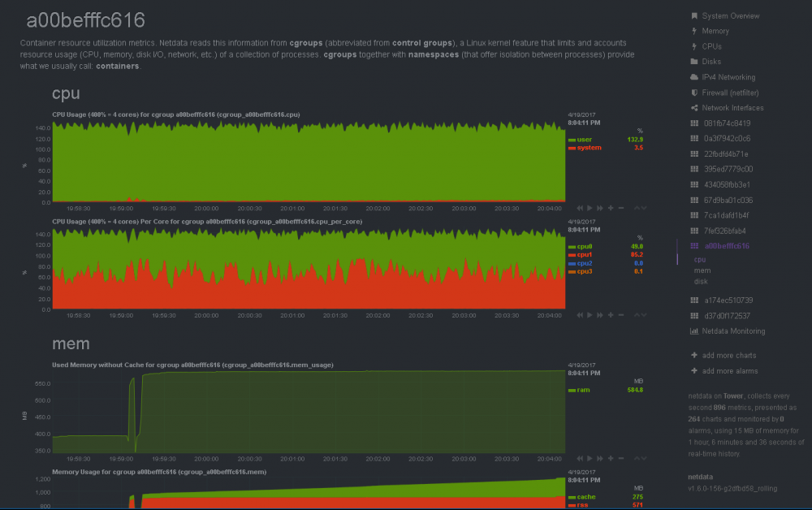Zoom out of the Used Memory chart
The width and height of the screenshot is (812, 510).
point(621,458)
